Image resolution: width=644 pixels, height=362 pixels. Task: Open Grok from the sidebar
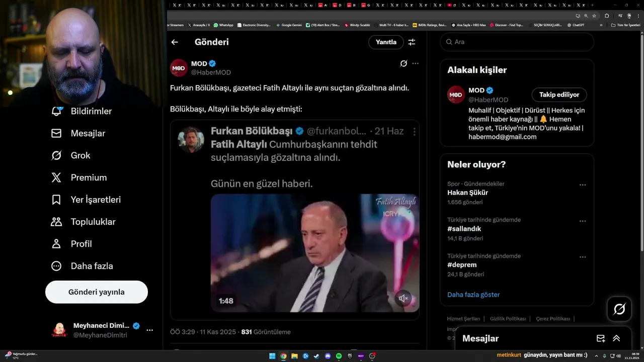[x=71, y=155]
